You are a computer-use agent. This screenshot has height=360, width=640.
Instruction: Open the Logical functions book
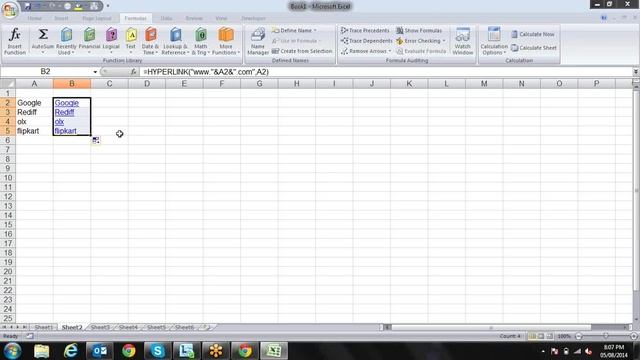click(x=111, y=41)
